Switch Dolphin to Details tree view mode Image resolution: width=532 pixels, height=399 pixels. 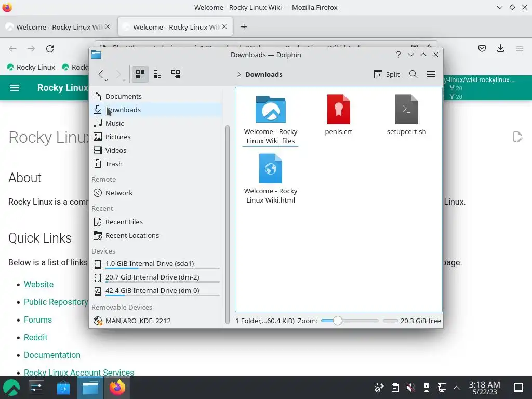coord(176,74)
